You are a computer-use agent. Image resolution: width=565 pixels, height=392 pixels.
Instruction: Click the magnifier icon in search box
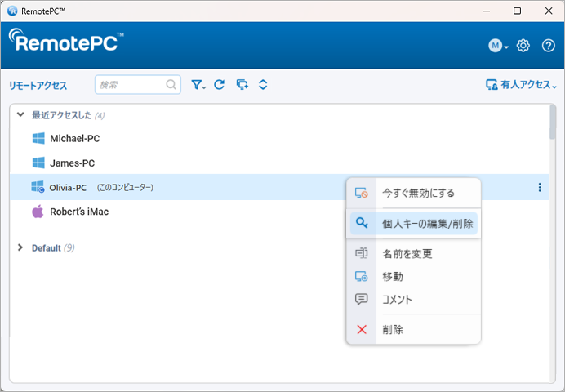click(x=171, y=85)
